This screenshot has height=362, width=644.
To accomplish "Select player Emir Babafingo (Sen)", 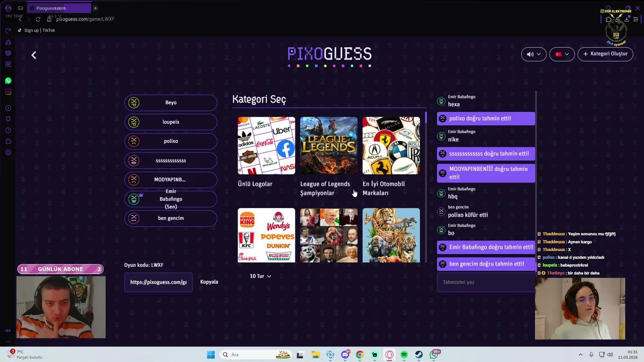I will pyautogui.click(x=171, y=199).
